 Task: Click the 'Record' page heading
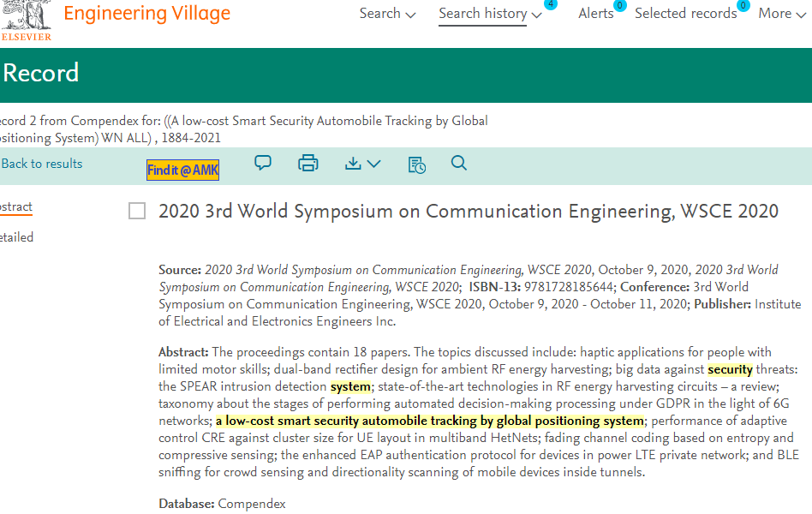pos(41,73)
